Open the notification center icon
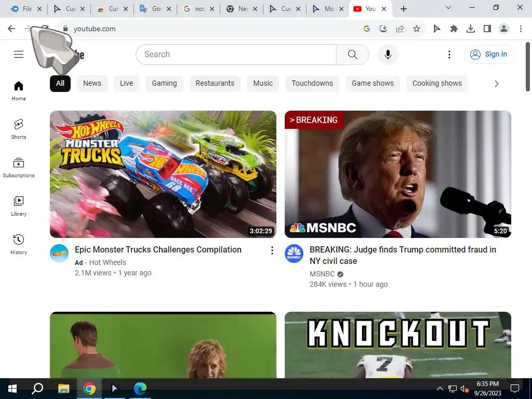Image resolution: width=532 pixels, height=399 pixels. [515, 389]
